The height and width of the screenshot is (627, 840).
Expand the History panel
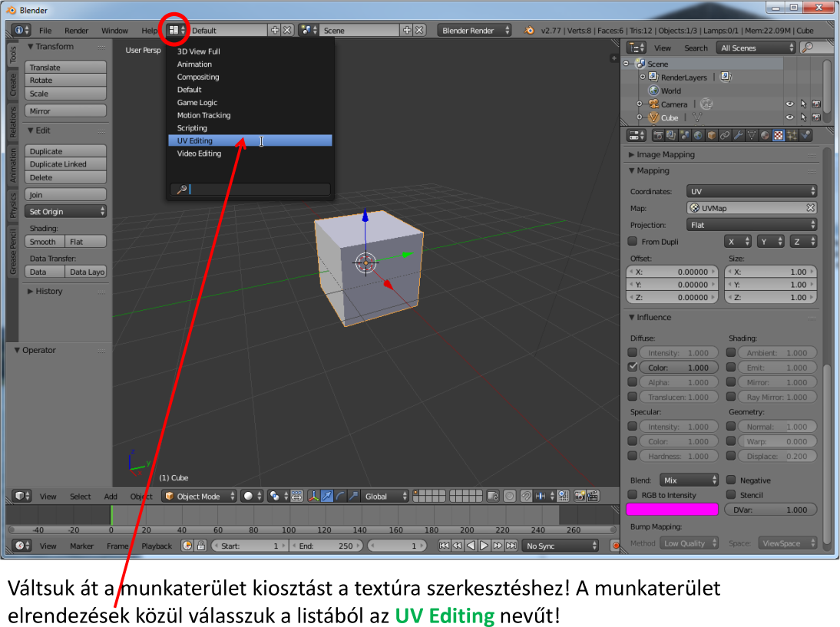(x=45, y=292)
